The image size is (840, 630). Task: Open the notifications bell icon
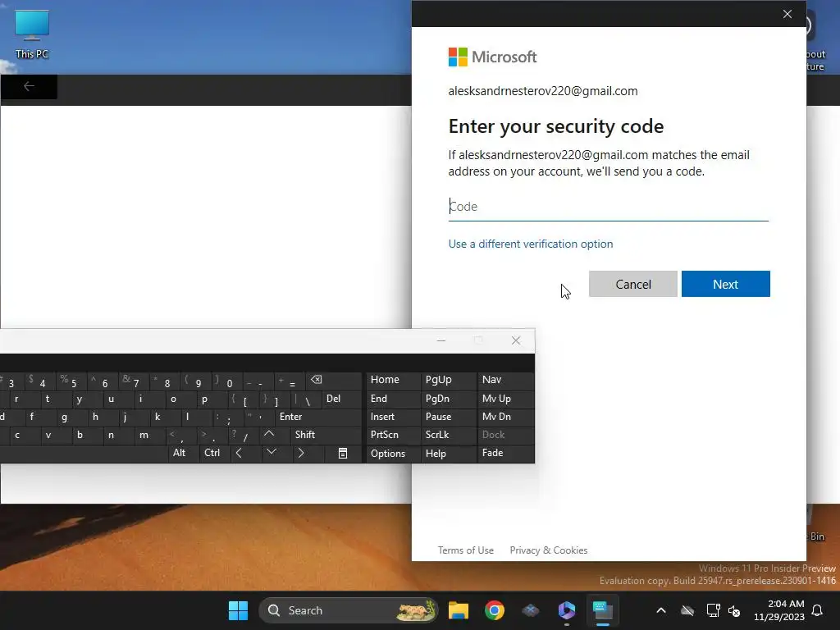817,610
